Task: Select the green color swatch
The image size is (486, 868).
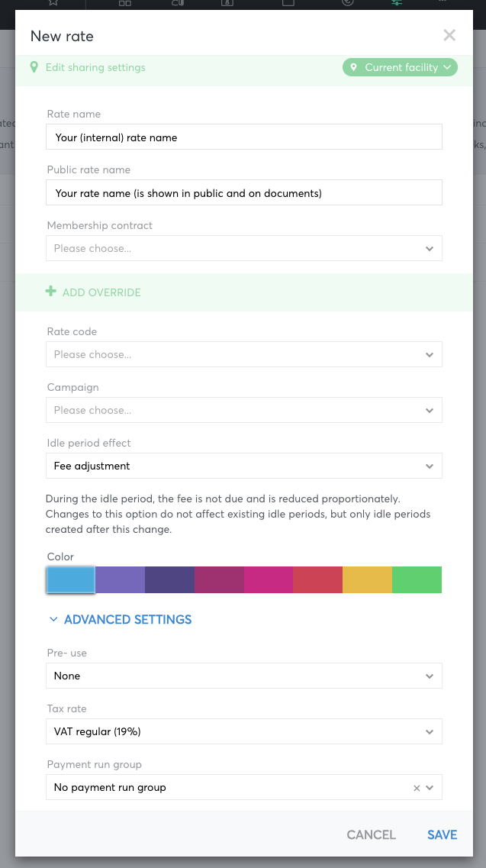Action: 417,579
